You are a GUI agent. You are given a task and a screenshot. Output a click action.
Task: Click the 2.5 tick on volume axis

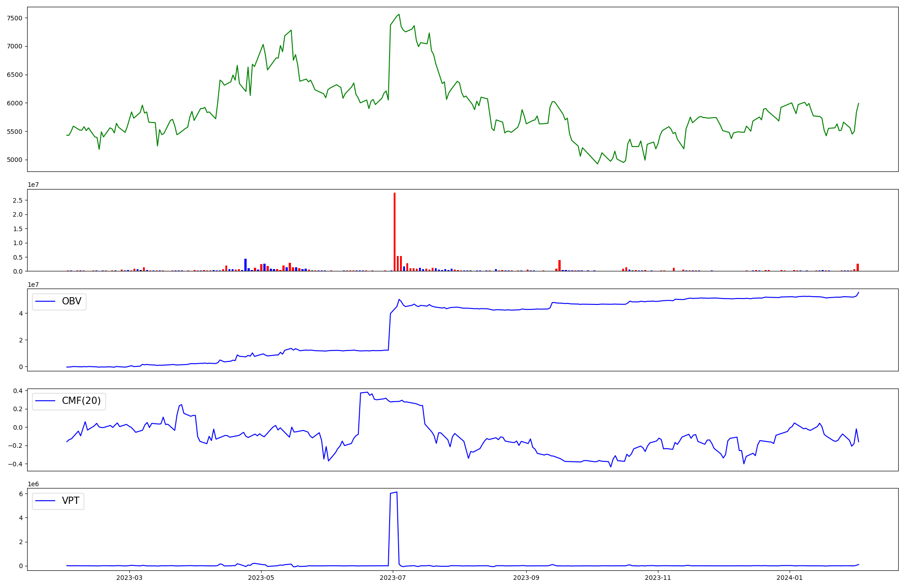pos(19,200)
